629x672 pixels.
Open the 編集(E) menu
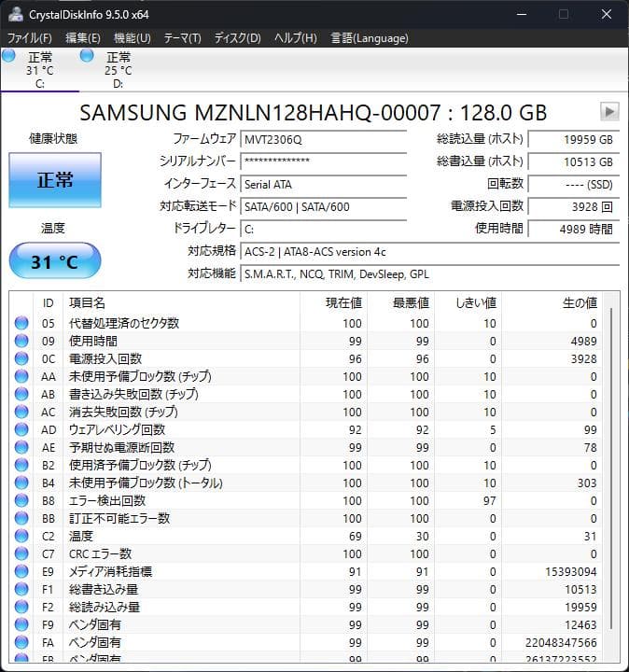(83, 38)
